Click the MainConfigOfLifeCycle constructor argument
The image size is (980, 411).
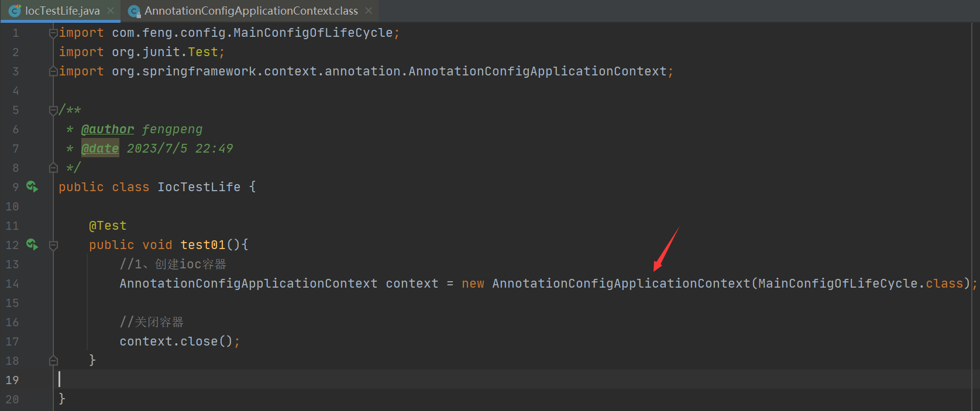pos(838,284)
